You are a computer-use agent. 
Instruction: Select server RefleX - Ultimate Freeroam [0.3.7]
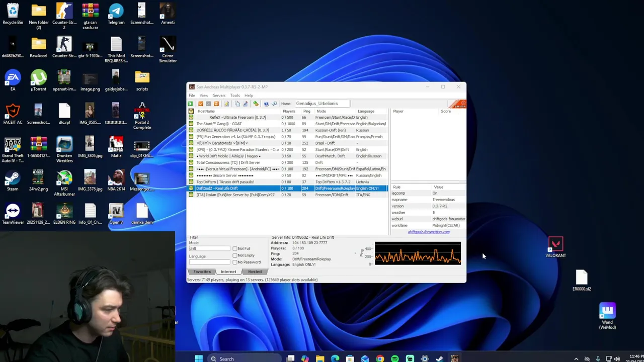click(287, 117)
